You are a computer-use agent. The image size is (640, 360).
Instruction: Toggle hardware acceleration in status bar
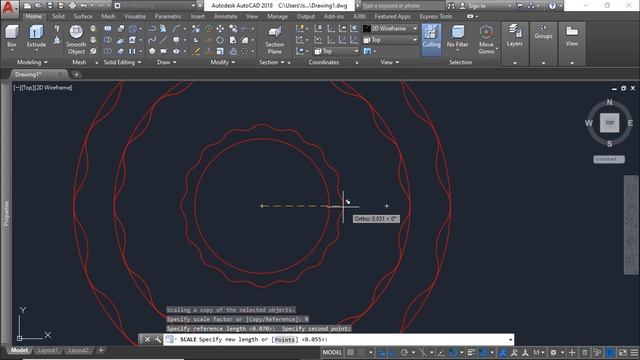coord(610,352)
